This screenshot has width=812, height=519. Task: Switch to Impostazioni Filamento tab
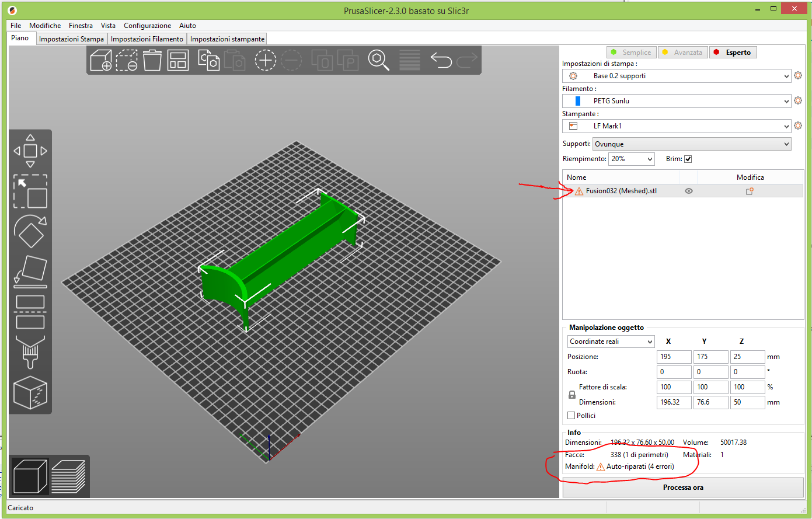(147, 39)
